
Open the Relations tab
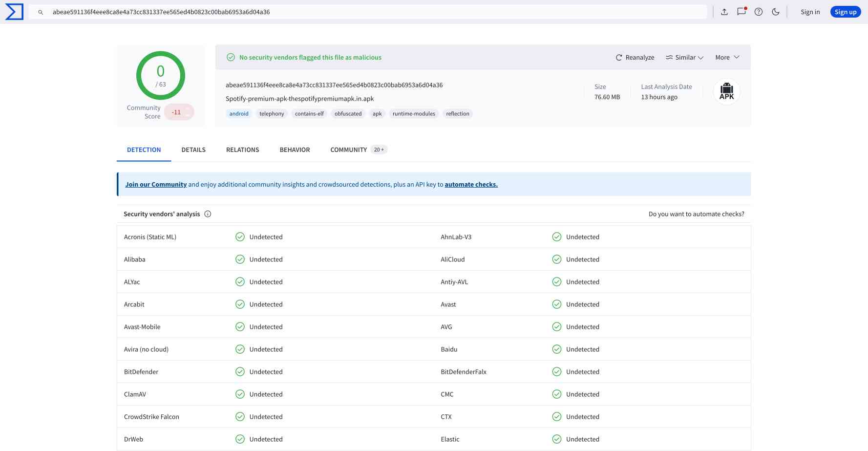(242, 150)
